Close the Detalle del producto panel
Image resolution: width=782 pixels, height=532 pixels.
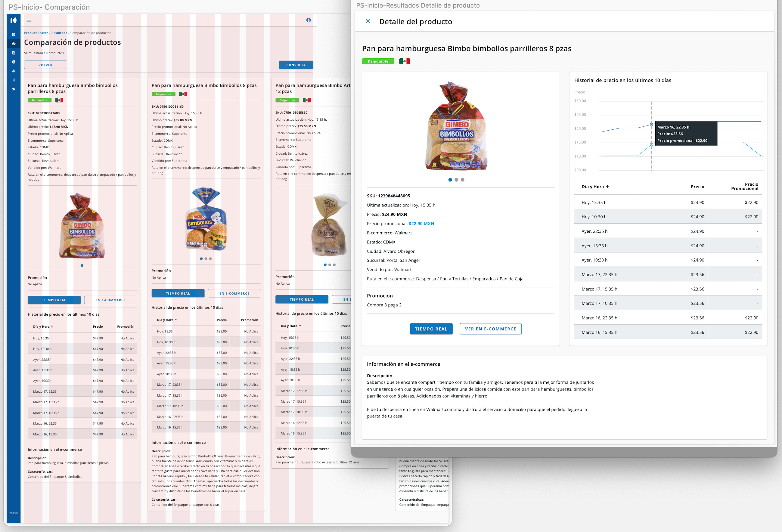(368, 21)
